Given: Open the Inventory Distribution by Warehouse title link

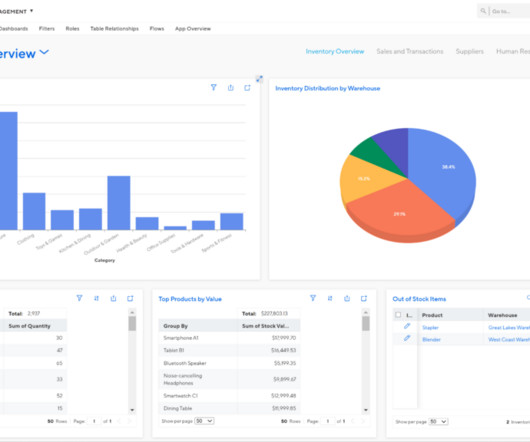Looking at the screenshot, I should pyautogui.click(x=328, y=89).
